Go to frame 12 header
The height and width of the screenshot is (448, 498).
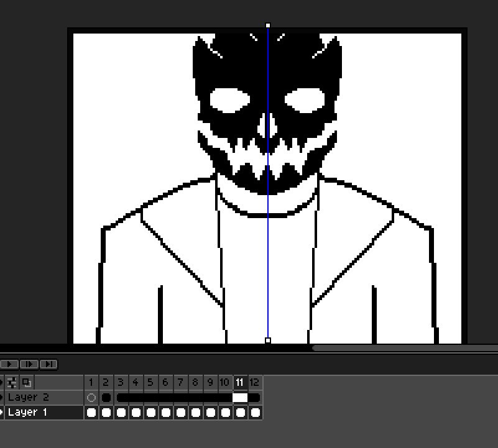click(x=255, y=382)
